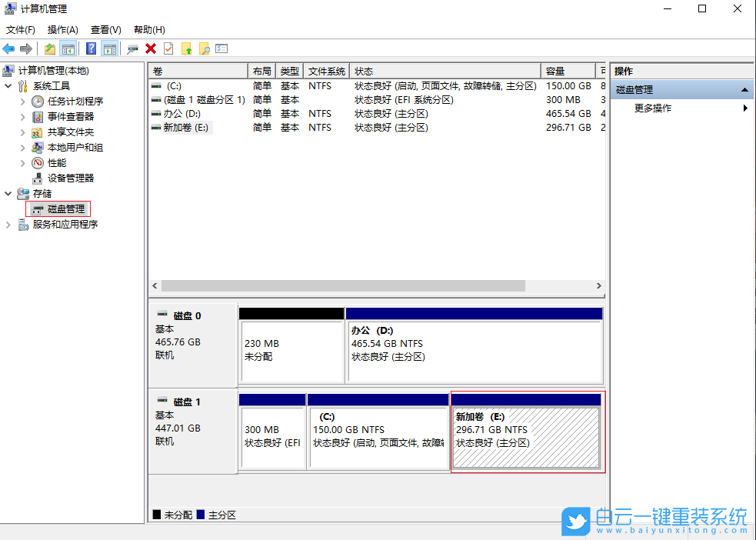The height and width of the screenshot is (540, 756).
Task: Expand the 服务和应用程序 tree node
Action: click(8, 224)
